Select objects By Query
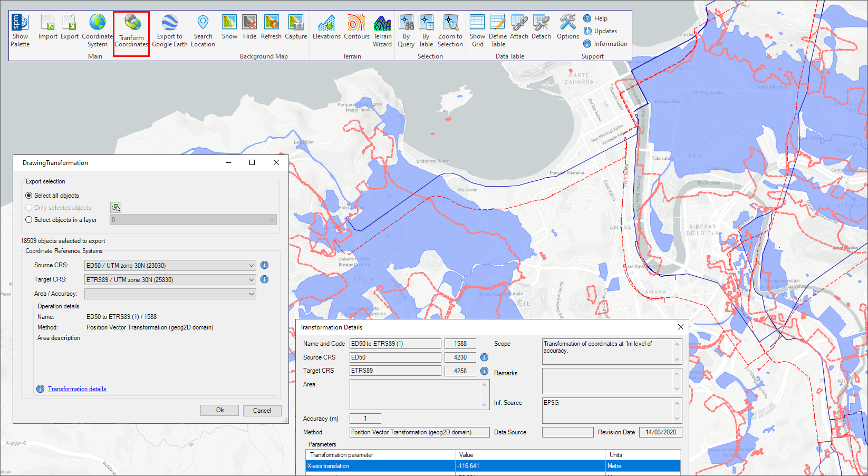Image resolution: width=868 pixels, height=476 pixels. click(406, 31)
